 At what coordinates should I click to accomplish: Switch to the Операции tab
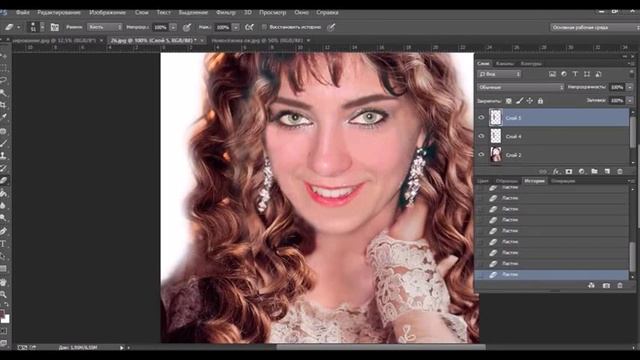pos(563,181)
